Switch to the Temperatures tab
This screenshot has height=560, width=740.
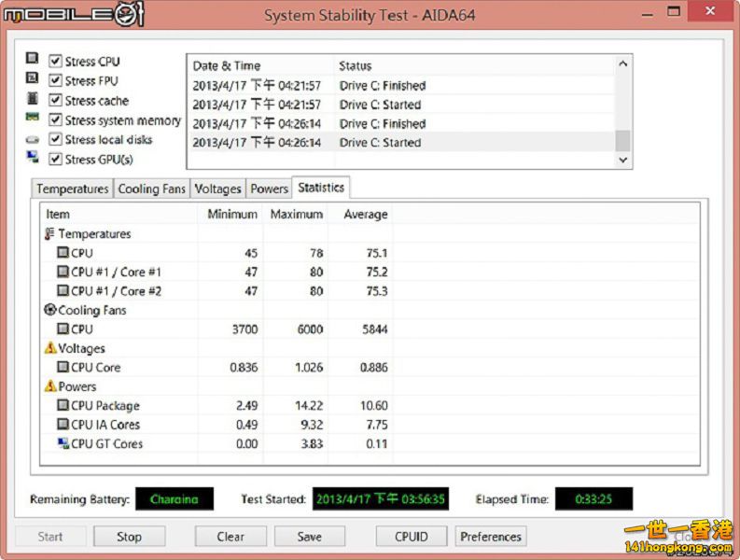coord(72,189)
